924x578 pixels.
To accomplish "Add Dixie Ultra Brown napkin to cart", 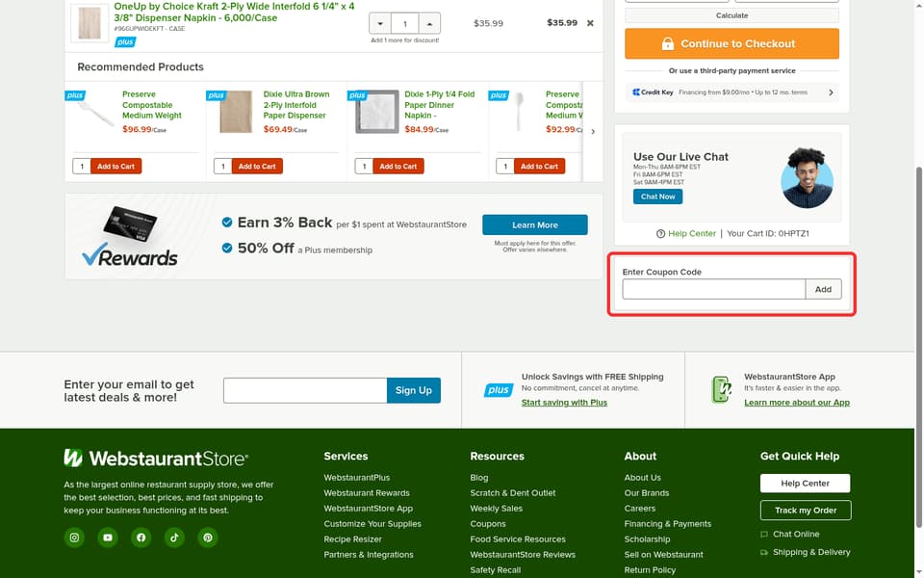I will point(257,167).
